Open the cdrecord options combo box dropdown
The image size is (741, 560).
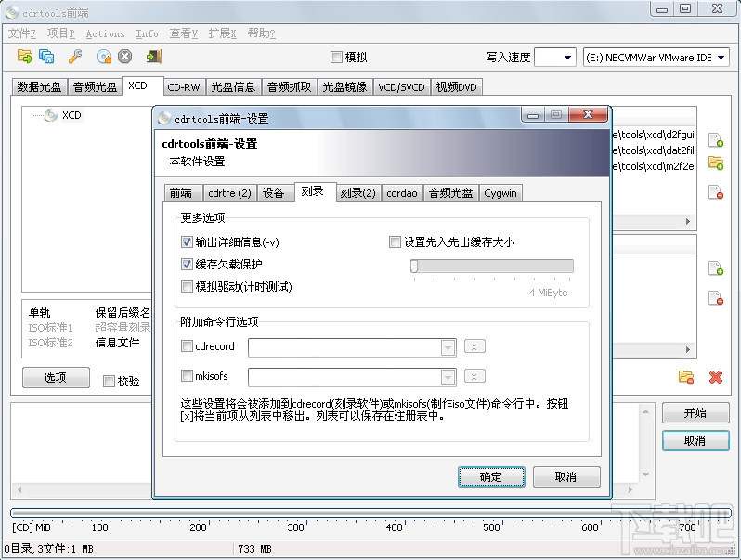[x=448, y=348]
